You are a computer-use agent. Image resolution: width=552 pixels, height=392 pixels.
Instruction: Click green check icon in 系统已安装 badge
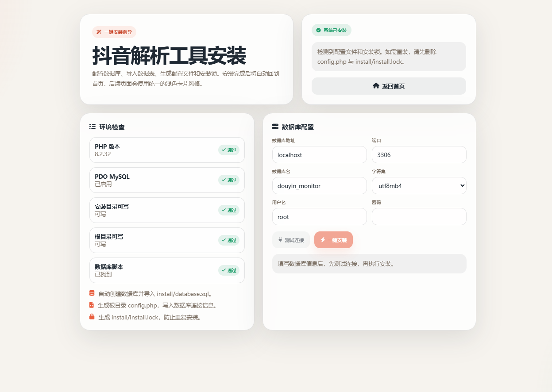318,30
